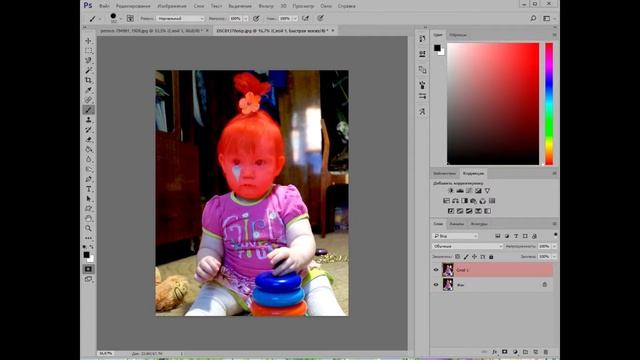Select the Type tool
This screenshot has height=360, width=640.
tap(89, 189)
